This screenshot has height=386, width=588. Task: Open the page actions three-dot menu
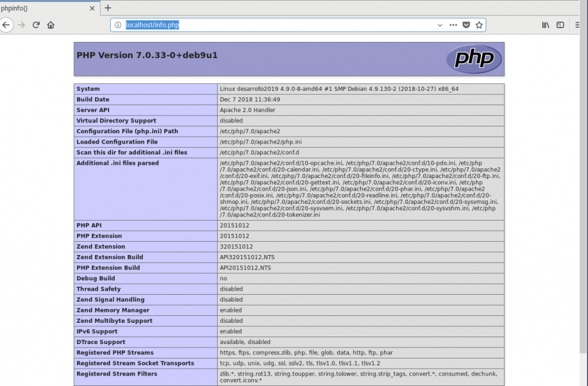click(x=453, y=25)
